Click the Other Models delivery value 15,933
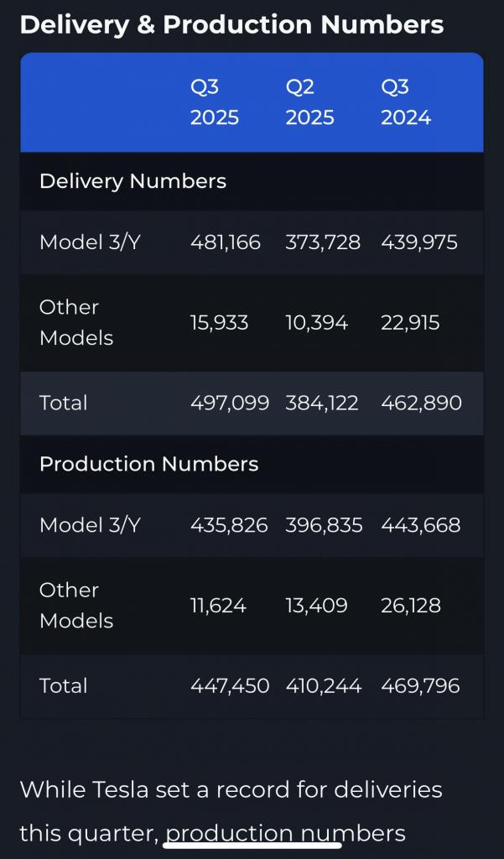The image size is (504, 859). (x=219, y=323)
